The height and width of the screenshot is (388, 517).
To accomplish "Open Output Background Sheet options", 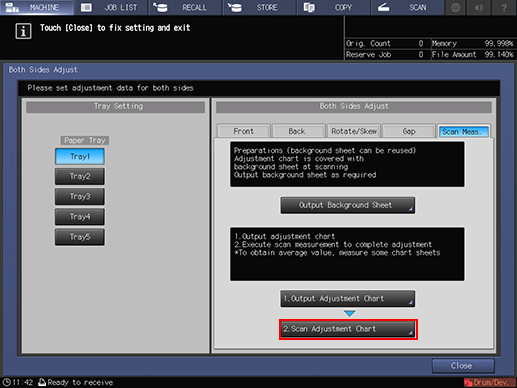I will click(x=348, y=205).
